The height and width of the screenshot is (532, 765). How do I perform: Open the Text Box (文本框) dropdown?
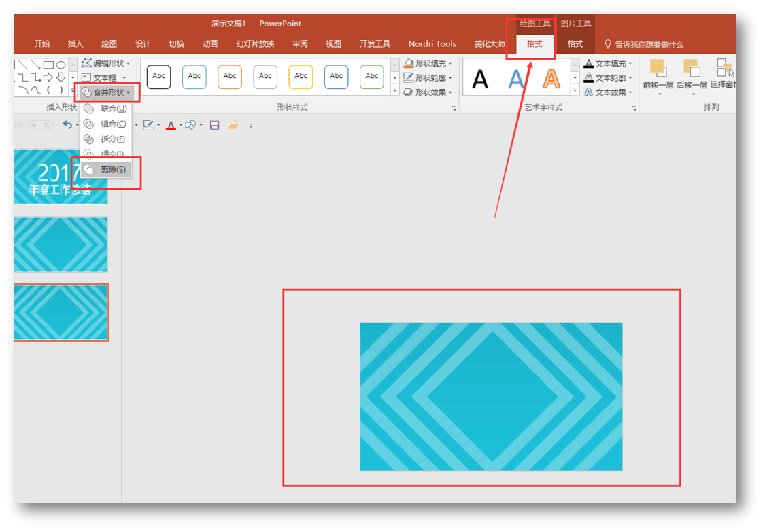point(104,77)
